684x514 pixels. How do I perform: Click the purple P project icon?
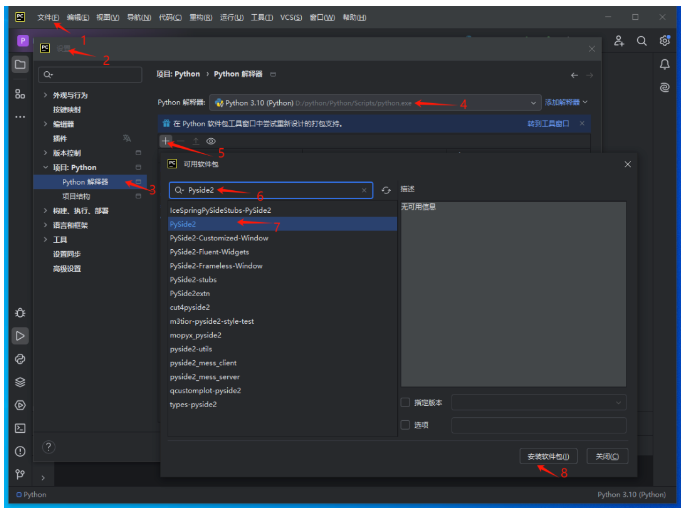[x=23, y=41]
